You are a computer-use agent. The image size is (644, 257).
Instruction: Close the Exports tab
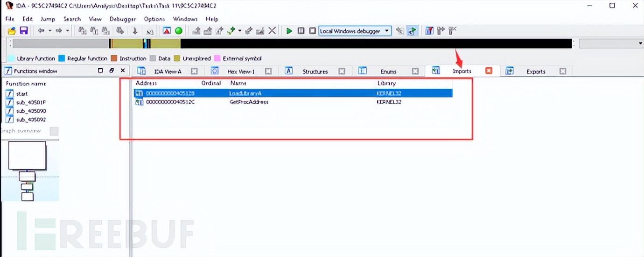tap(563, 71)
